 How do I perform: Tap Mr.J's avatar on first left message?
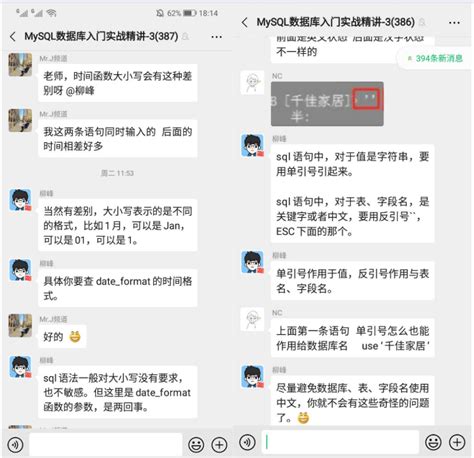tap(20, 65)
